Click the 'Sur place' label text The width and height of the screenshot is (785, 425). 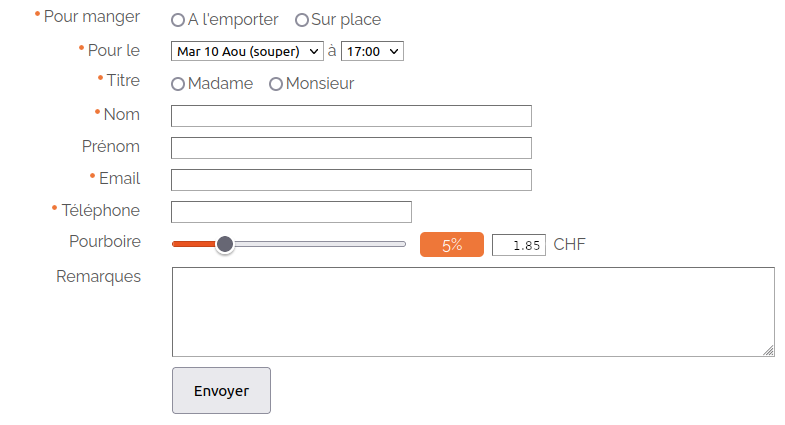(346, 20)
